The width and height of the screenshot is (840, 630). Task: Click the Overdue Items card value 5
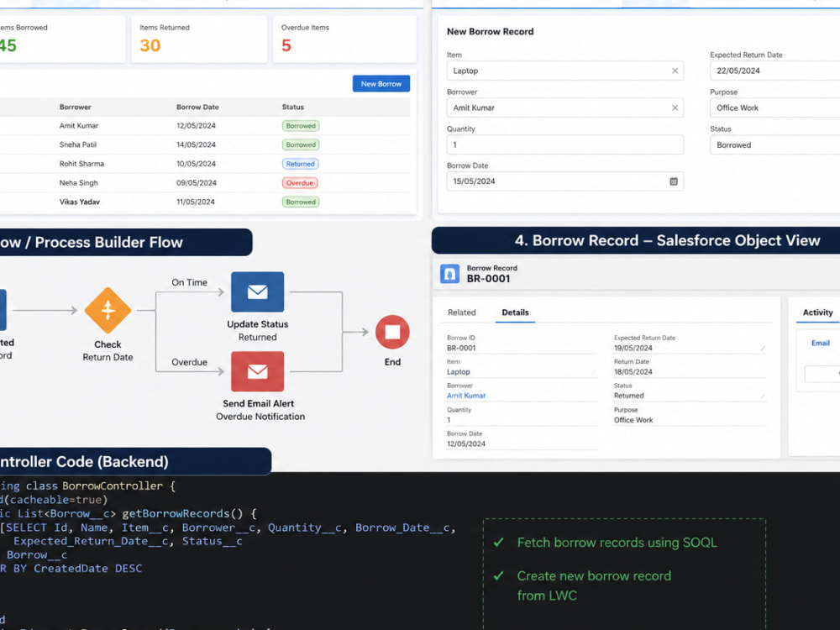(x=286, y=45)
